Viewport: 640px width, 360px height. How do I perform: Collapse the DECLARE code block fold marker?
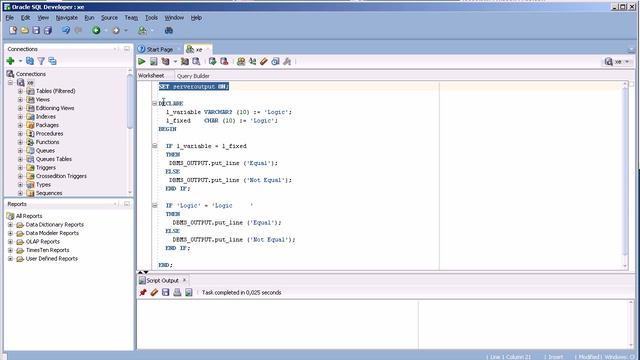pyautogui.click(x=155, y=103)
